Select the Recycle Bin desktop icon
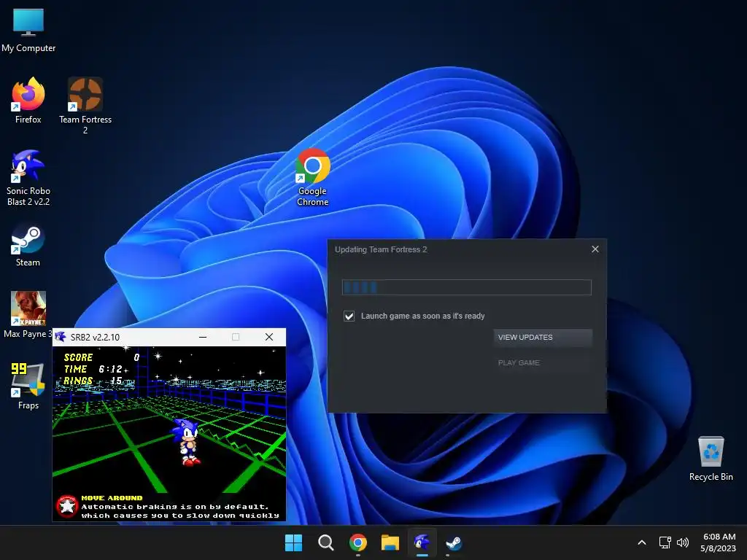 click(x=711, y=459)
